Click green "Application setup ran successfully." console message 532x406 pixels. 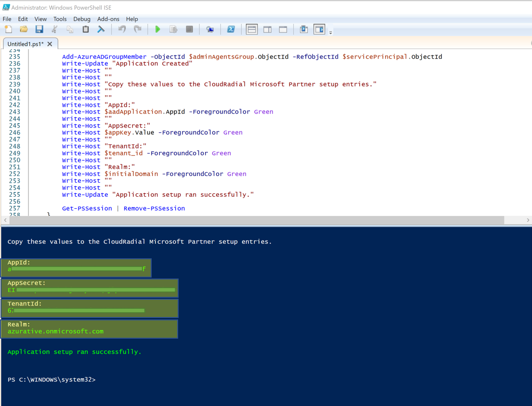[x=74, y=352]
